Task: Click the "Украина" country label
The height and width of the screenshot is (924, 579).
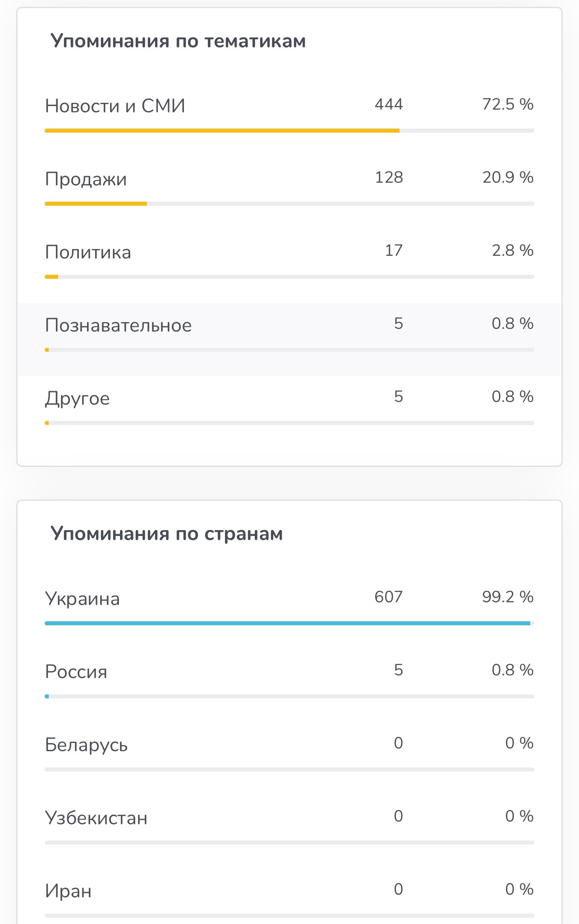Action: point(83,599)
